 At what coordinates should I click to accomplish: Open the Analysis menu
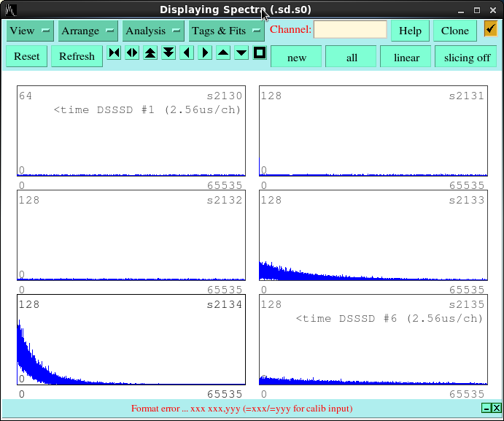[153, 31]
